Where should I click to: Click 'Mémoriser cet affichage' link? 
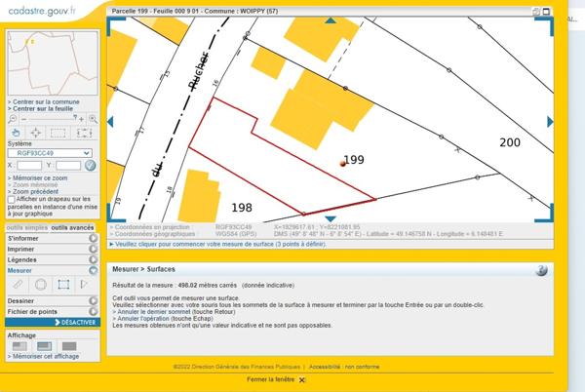[x=43, y=356]
